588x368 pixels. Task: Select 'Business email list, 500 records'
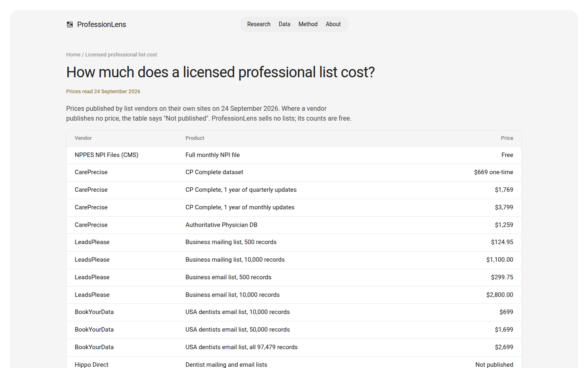pos(228,277)
